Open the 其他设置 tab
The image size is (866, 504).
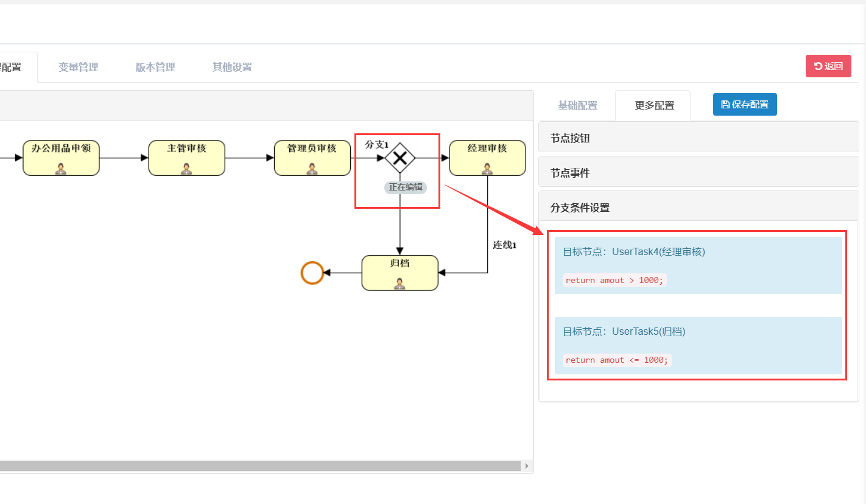(x=232, y=67)
